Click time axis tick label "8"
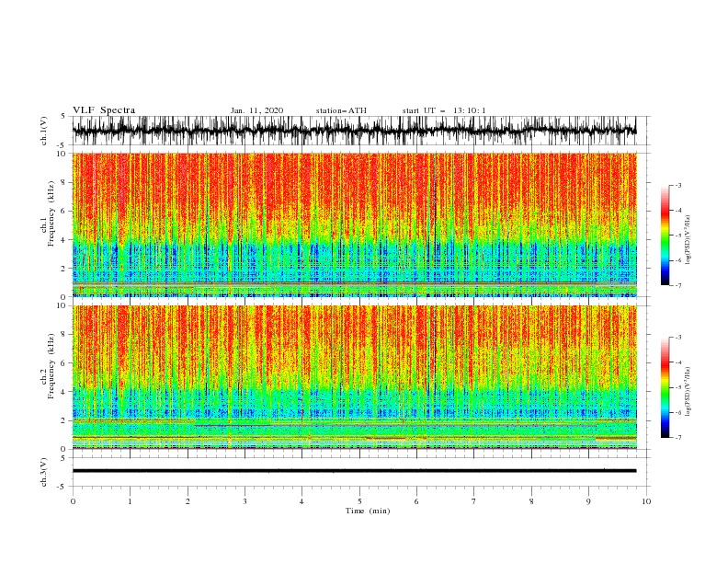728x563 pixels. click(x=531, y=501)
